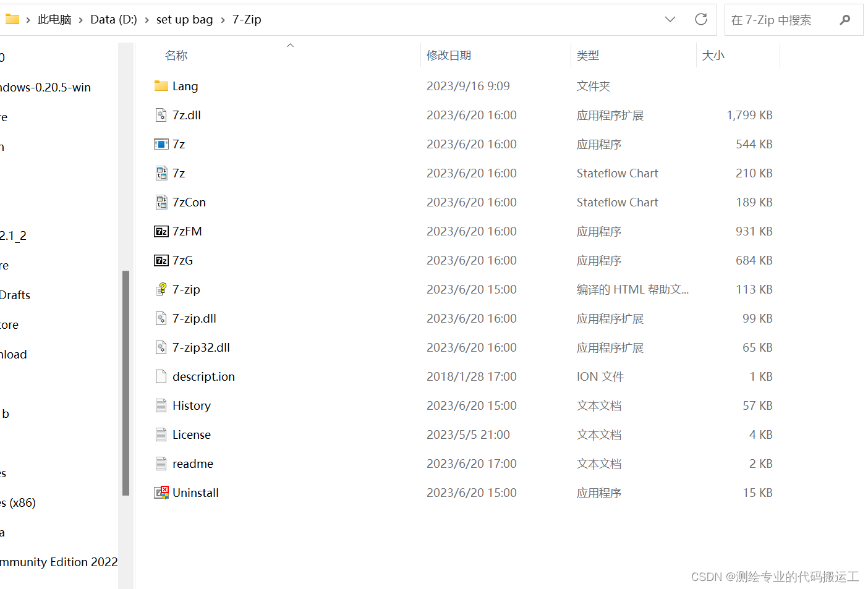Click size value 1,799 KB
The height and width of the screenshot is (589, 868).
pyautogui.click(x=750, y=115)
